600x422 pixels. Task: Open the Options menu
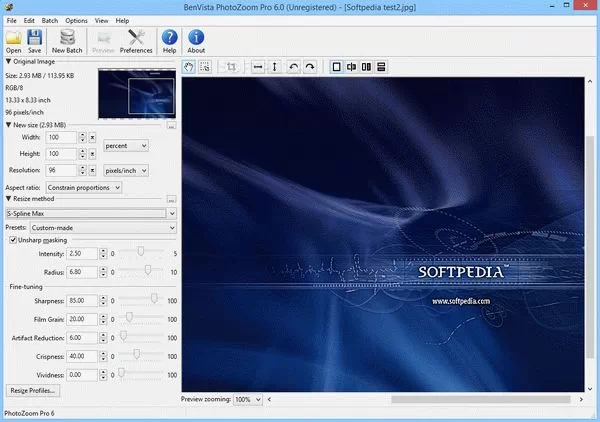click(x=76, y=21)
